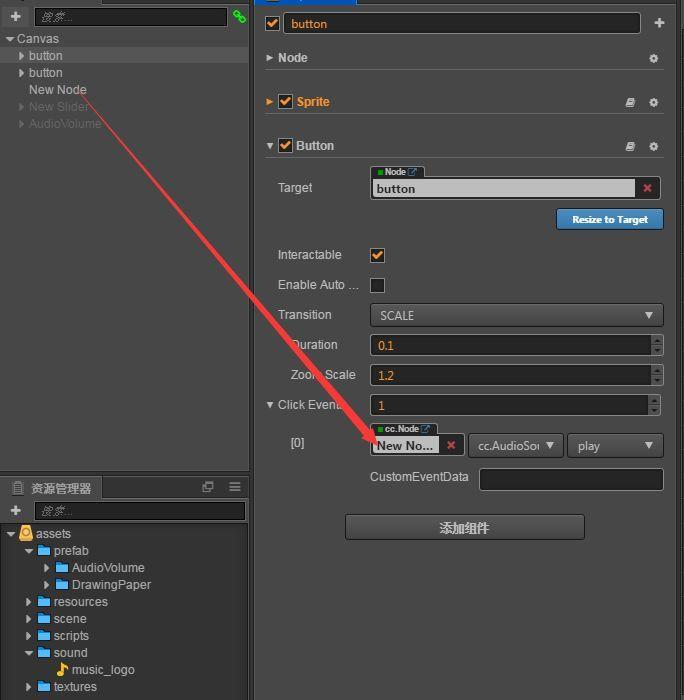Click the node name field showing button
This screenshot has height=700, width=684.
click(462, 23)
